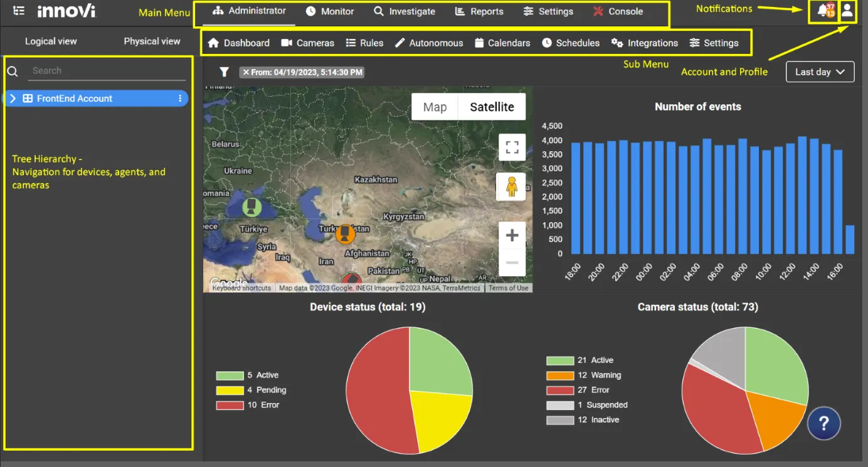Go to the Dashboard sub menu
The image size is (868, 467).
[238, 43]
